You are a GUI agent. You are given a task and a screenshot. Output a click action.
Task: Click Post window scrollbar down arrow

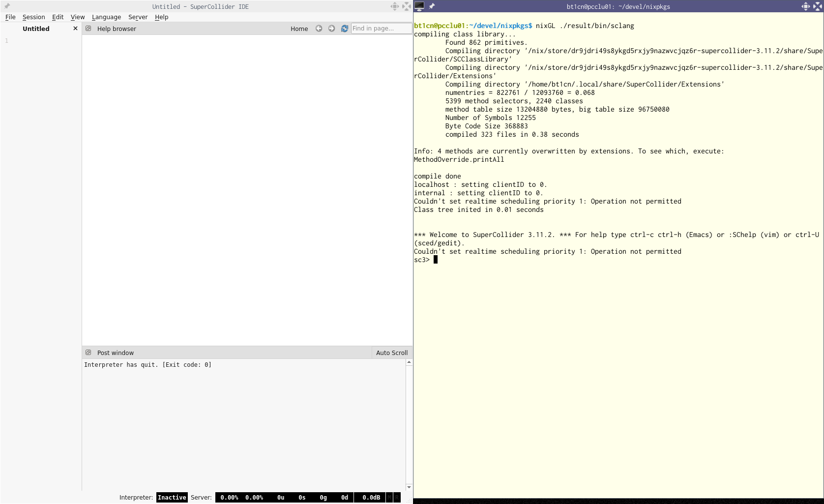tap(409, 487)
